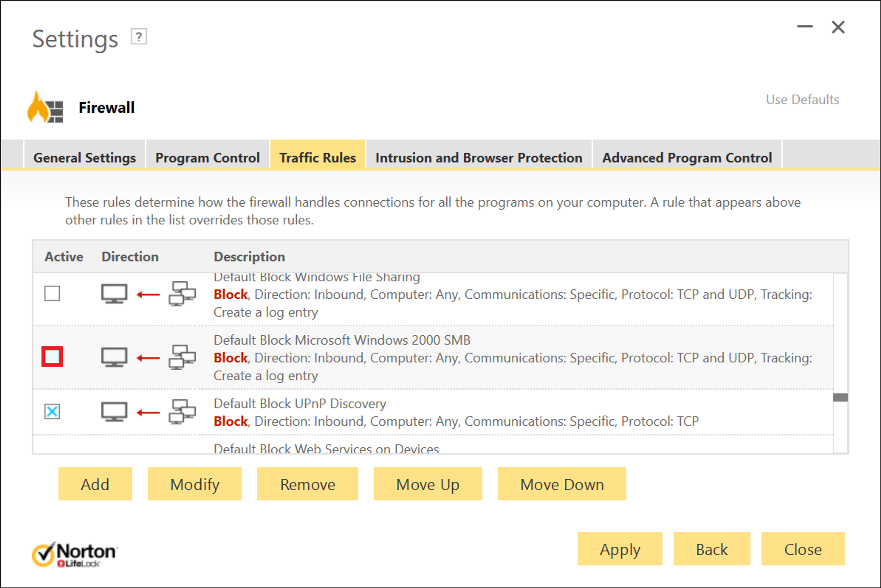Uncheck the Default Block UPnP Discovery rule
The width and height of the screenshot is (881, 588).
point(52,411)
